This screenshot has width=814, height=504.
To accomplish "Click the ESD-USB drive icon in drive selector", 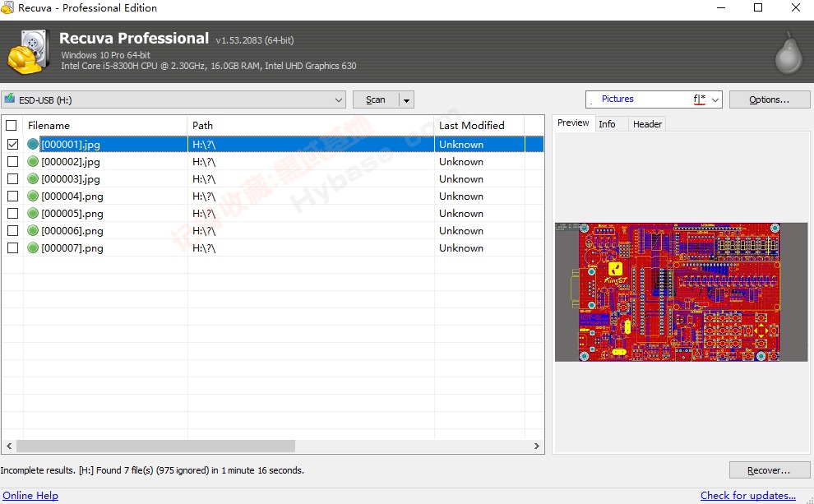I will pyautogui.click(x=9, y=99).
